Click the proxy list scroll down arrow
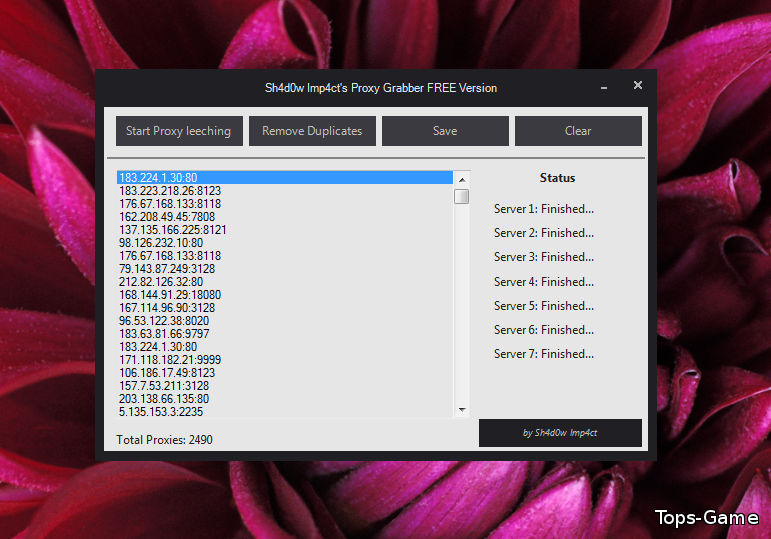The width and height of the screenshot is (771, 539). 462,410
